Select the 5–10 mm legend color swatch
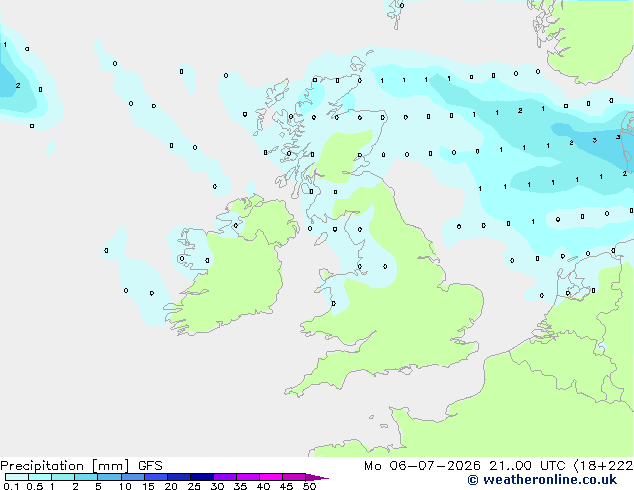The image size is (634, 490). (x=110, y=477)
